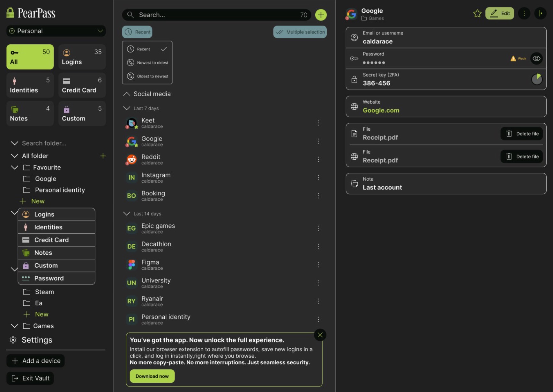
Task: Open the Google.com website link
Action: click(x=381, y=110)
